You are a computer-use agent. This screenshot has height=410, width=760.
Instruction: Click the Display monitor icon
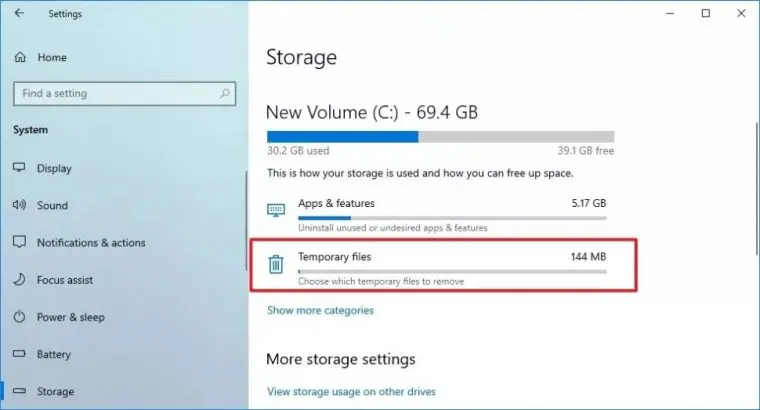(x=19, y=168)
